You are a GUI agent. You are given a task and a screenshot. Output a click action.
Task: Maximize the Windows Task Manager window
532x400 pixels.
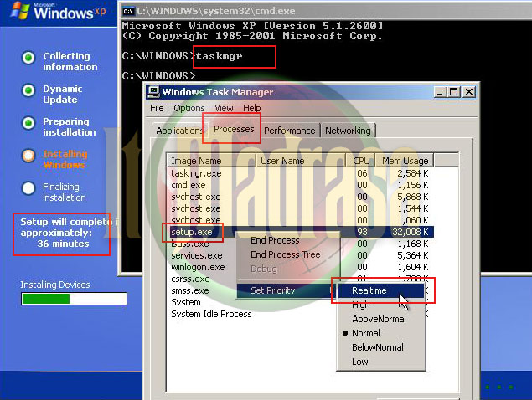tap(453, 92)
